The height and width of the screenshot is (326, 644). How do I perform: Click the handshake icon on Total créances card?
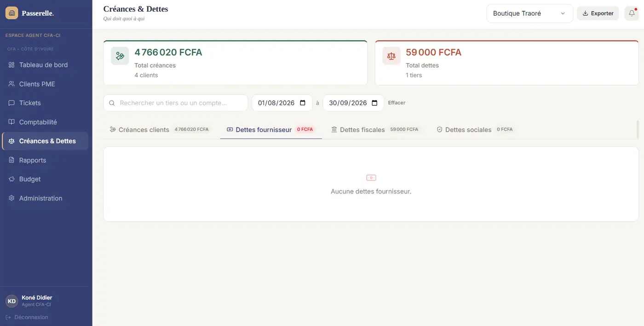point(120,56)
